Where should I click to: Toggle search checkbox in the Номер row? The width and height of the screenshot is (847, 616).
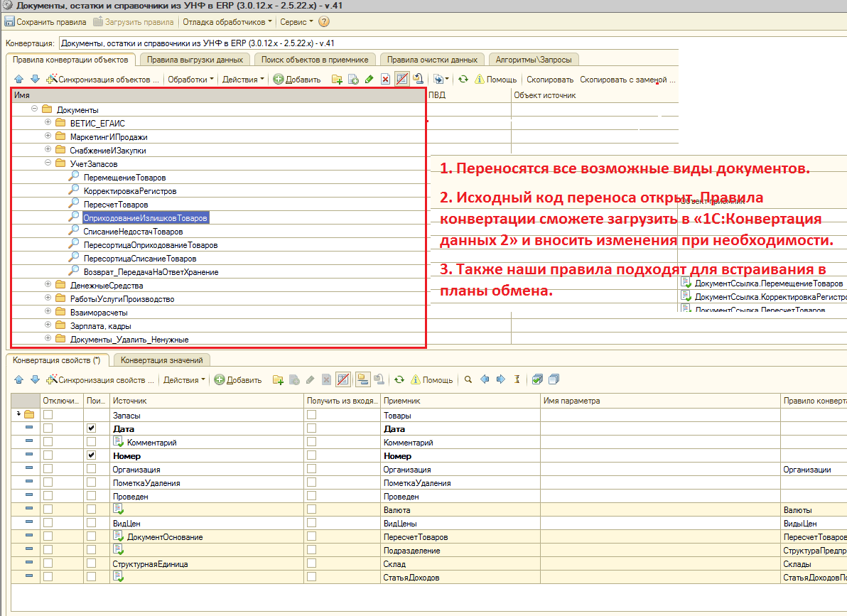coord(91,455)
